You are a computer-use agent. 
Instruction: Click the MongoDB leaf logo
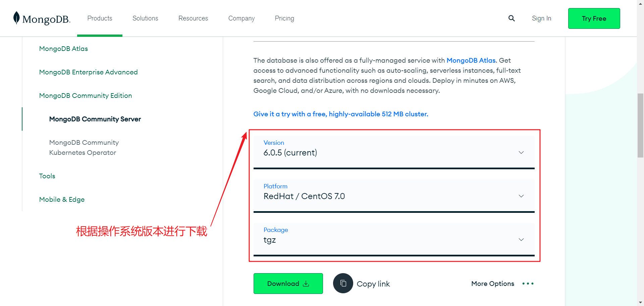tap(16, 18)
